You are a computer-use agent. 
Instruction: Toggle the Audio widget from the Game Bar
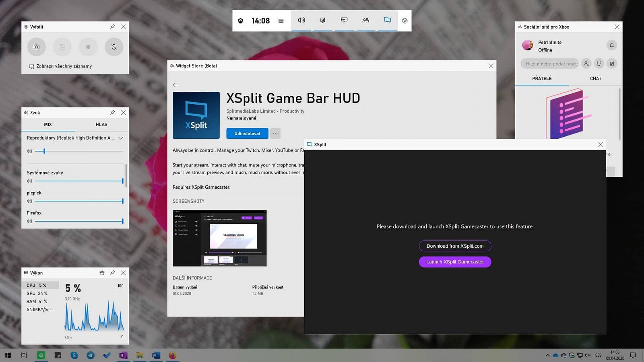[x=301, y=20]
